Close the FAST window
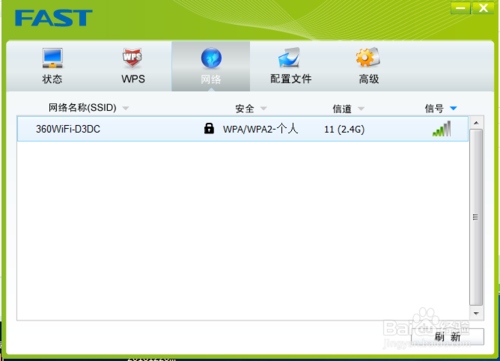This screenshot has width=500, height=361. [x=483, y=8]
